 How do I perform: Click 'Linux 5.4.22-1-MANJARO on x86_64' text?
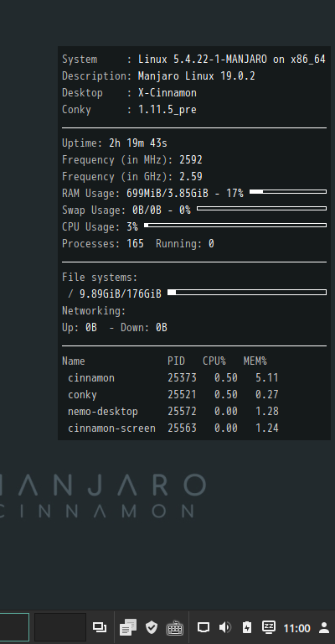click(232, 60)
